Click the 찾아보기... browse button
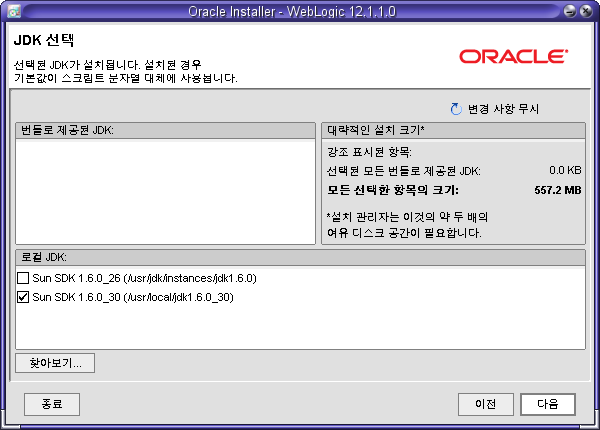The width and height of the screenshot is (600, 430). pos(55,362)
